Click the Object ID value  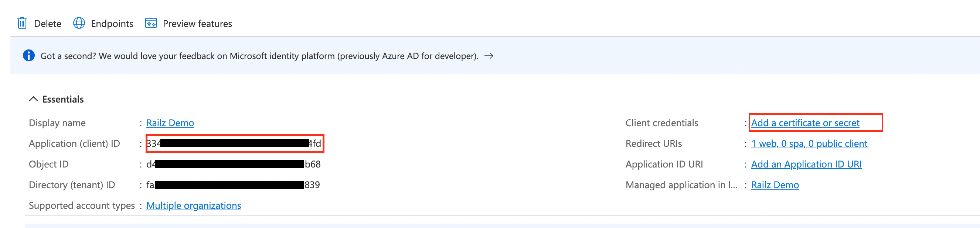233,164
